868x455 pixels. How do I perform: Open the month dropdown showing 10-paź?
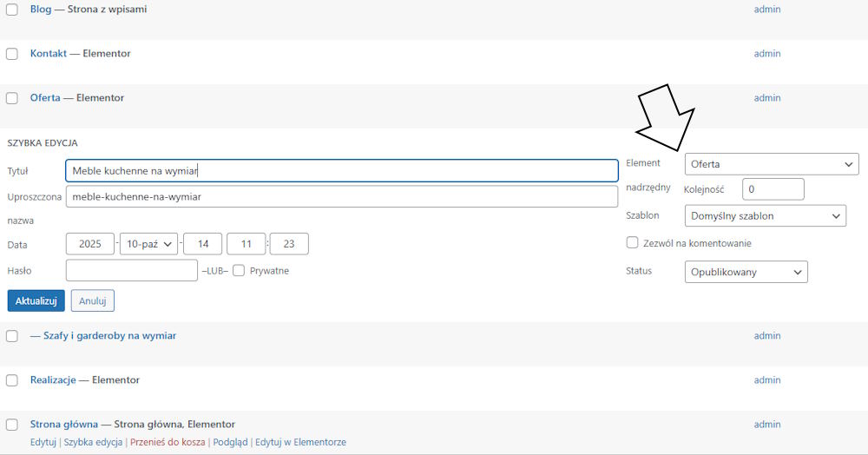(x=148, y=245)
